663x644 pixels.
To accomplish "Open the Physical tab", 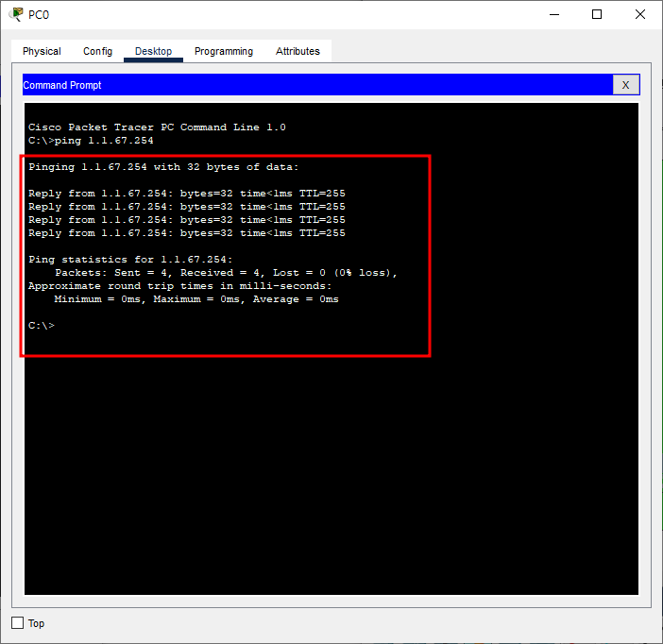I will point(42,51).
